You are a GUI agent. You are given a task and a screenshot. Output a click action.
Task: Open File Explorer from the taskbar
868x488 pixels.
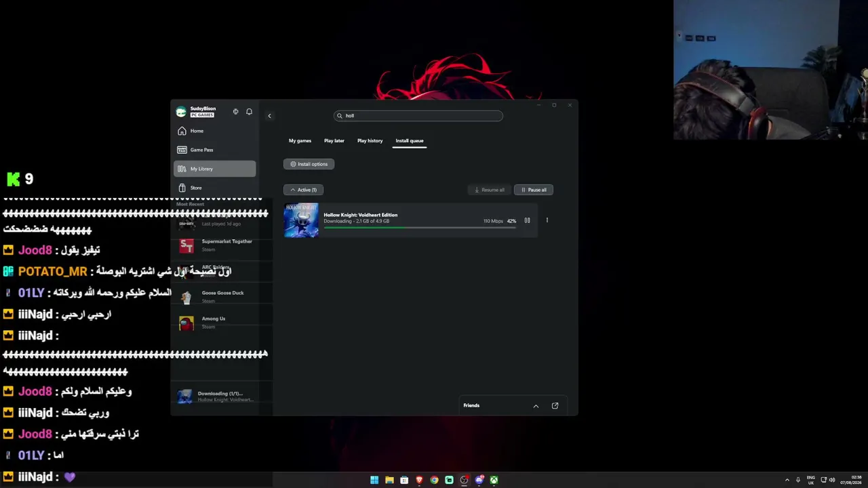coord(389,480)
